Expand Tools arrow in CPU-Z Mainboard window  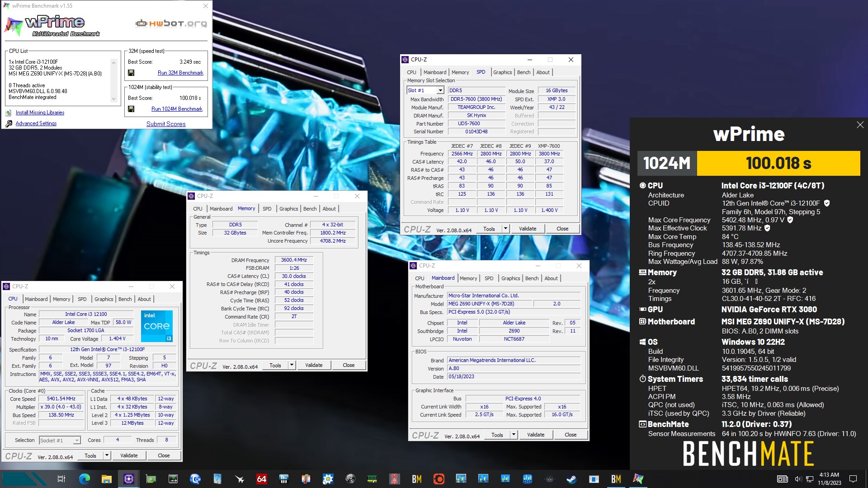coord(514,435)
